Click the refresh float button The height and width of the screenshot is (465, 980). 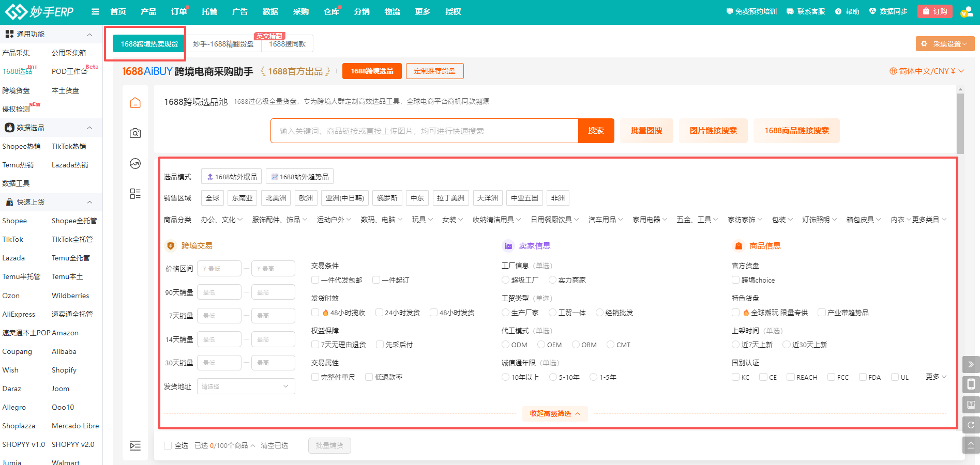pyautogui.click(x=971, y=425)
